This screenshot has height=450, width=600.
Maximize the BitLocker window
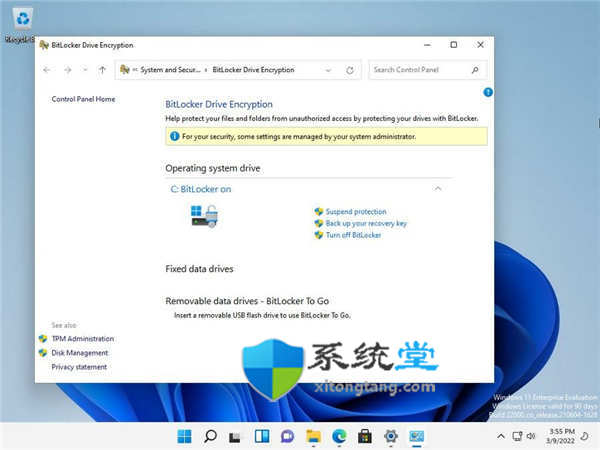pos(454,45)
